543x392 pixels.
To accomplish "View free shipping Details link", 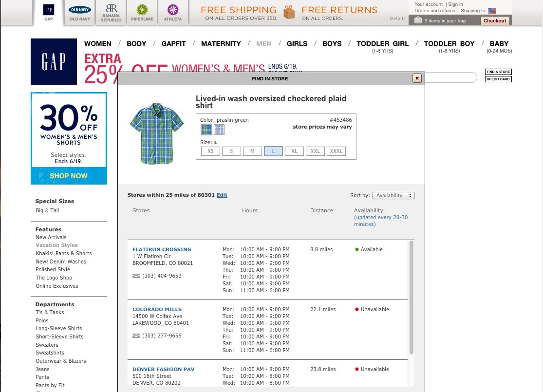I will pos(397,19).
